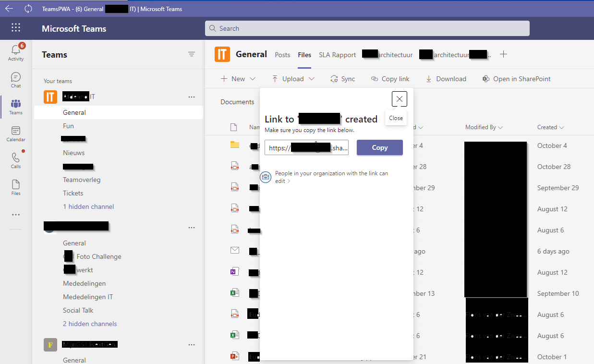Click the Download toolbar button

446,79
